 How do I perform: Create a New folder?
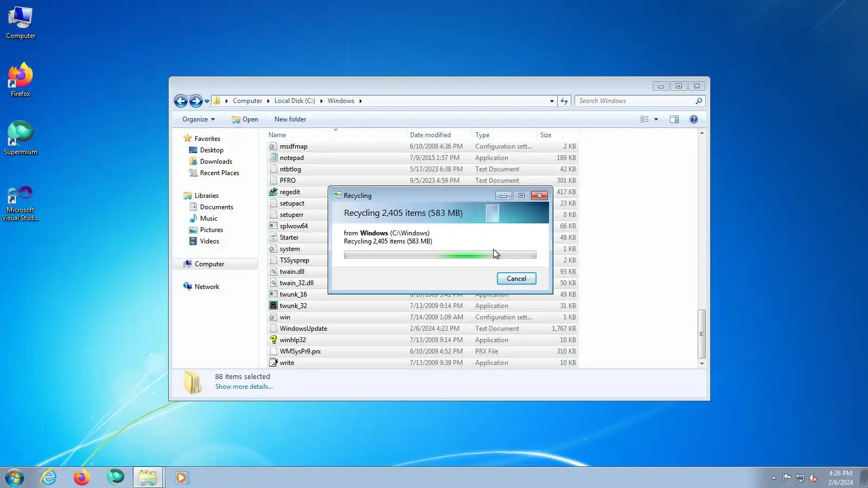point(290,119)
